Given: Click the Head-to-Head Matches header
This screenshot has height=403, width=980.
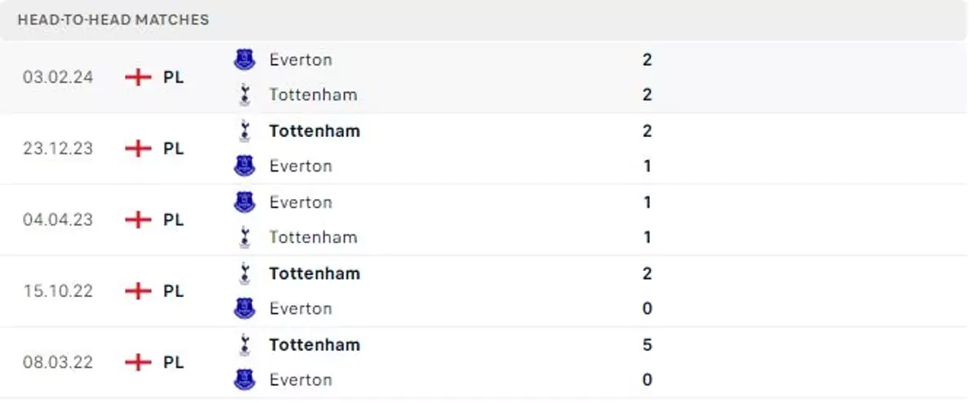Looking at the screenshot, I should coord(114,20).
